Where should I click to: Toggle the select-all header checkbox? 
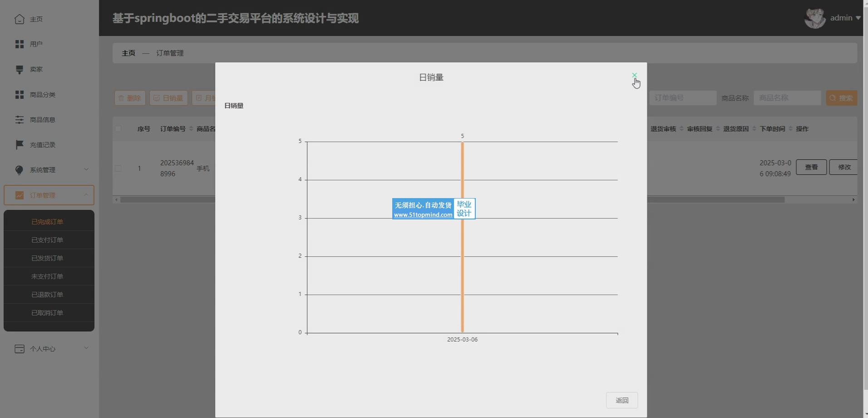tap(118, 129)
